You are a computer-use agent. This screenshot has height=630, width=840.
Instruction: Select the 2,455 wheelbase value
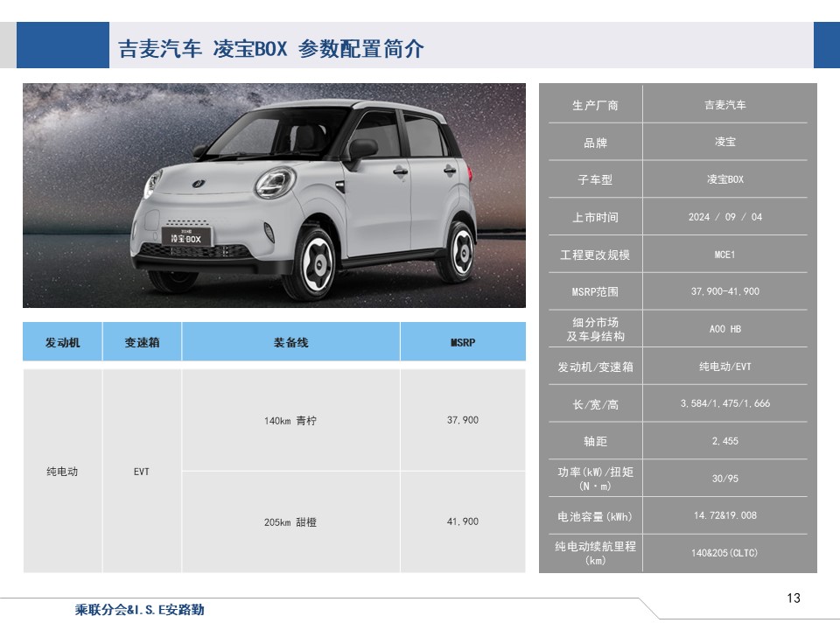click(x=725, y=441)
